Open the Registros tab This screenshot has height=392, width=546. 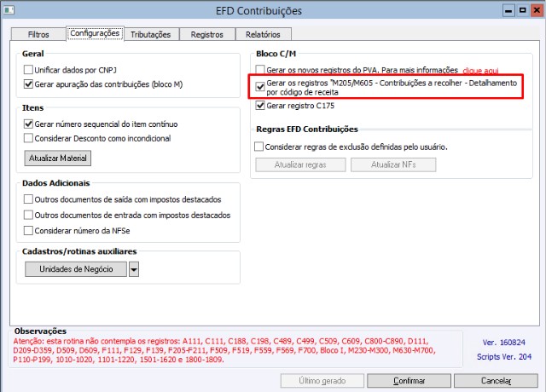(207, 34)
